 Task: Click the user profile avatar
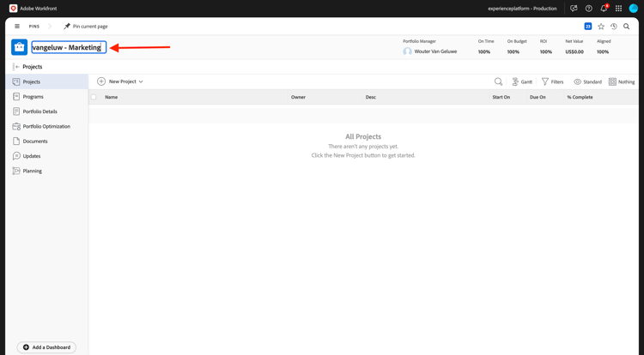coord(634,9)
